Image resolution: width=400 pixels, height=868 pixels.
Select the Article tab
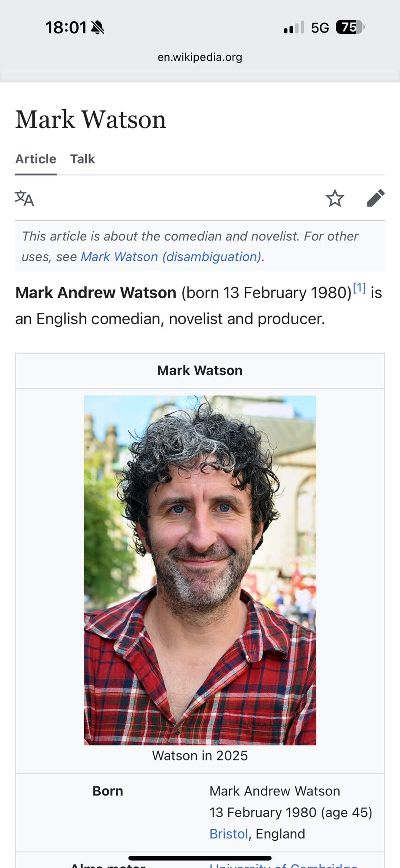tap(36, 159)
